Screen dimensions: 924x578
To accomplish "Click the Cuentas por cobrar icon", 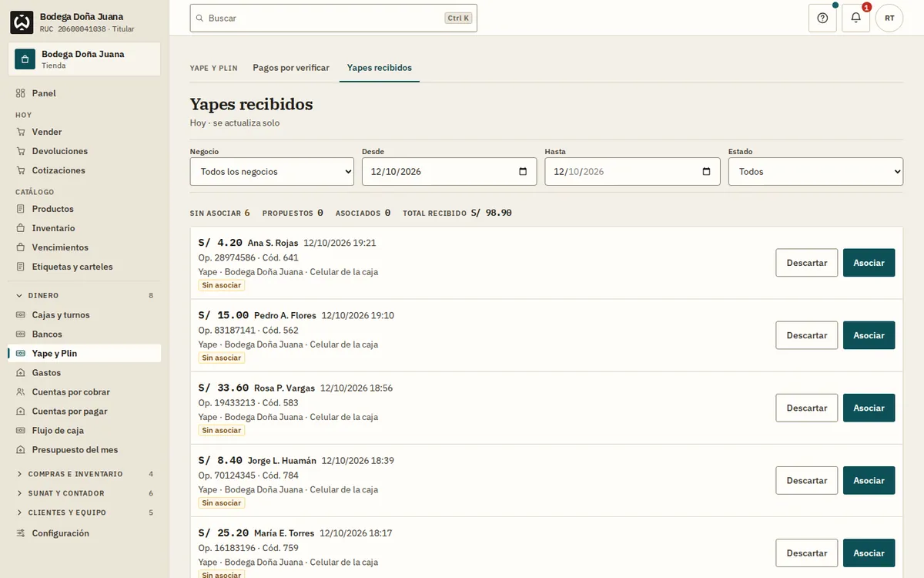I will (21, 392).
